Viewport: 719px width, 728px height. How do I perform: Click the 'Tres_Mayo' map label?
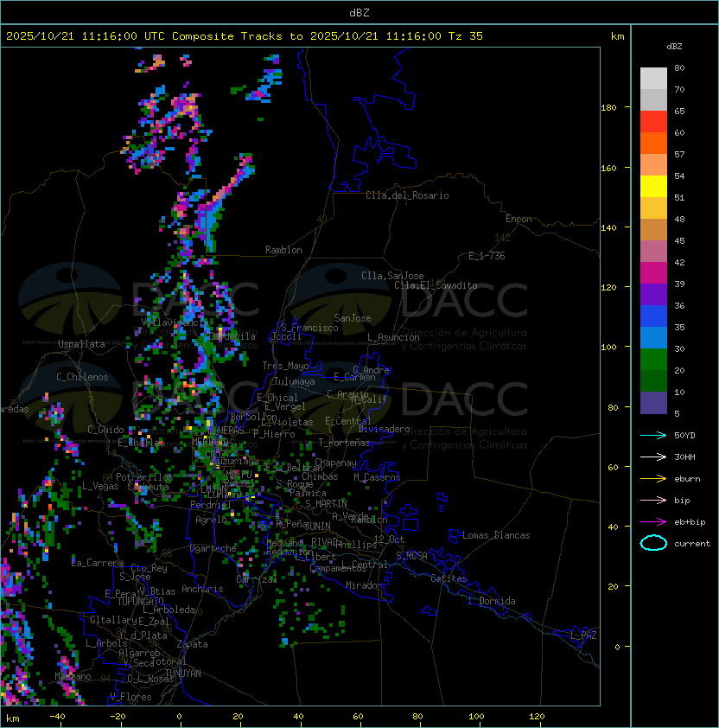pyautogui.click(x=285, y=366)
